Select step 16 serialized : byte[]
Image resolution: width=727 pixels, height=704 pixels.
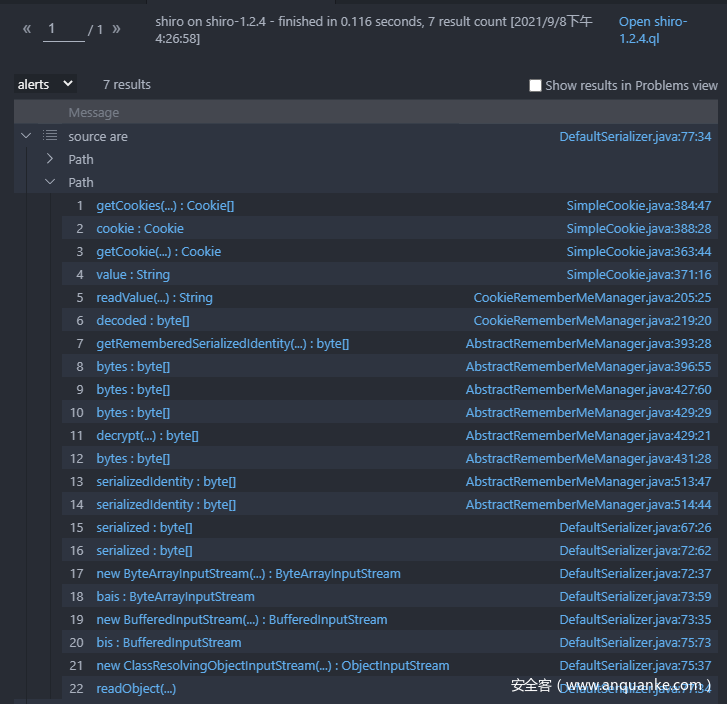(x=144, y=550)
